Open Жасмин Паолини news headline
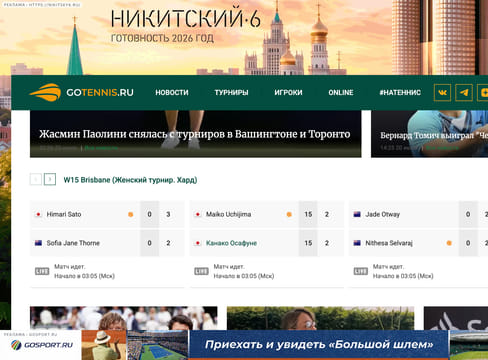This screenshot has height=360, width=488. [x=195, y=134]
